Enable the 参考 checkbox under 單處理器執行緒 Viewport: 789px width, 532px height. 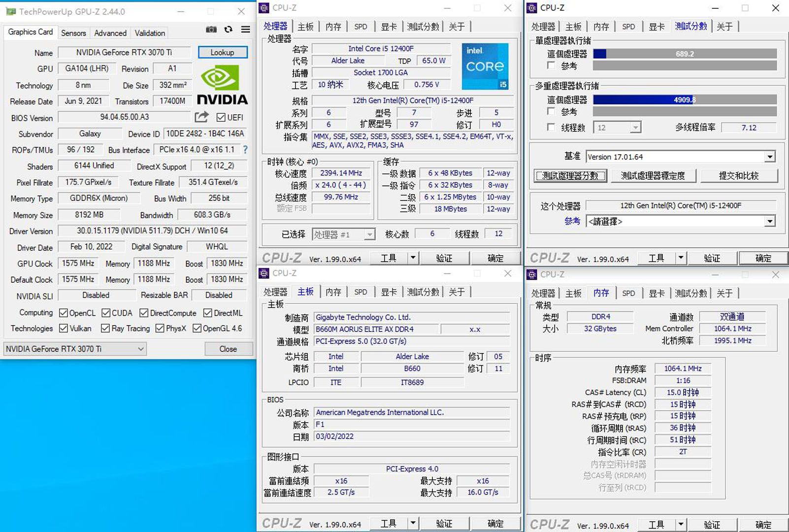point(551,66)
